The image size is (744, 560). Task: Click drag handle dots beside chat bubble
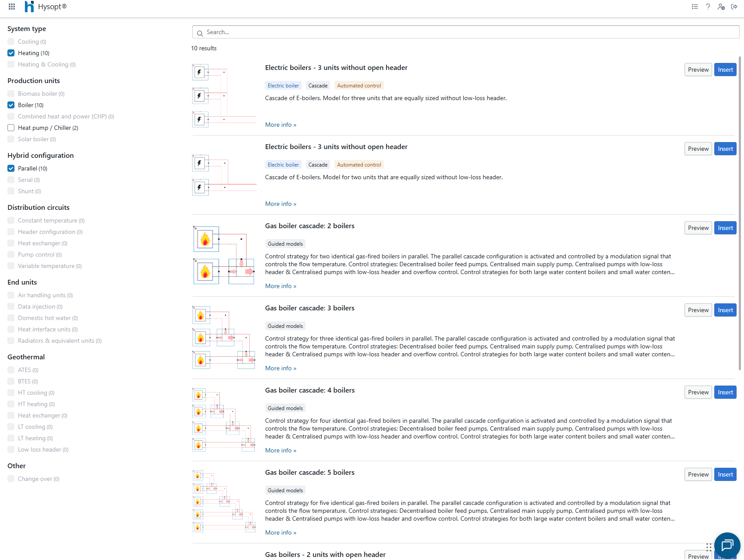coord(709,547)
